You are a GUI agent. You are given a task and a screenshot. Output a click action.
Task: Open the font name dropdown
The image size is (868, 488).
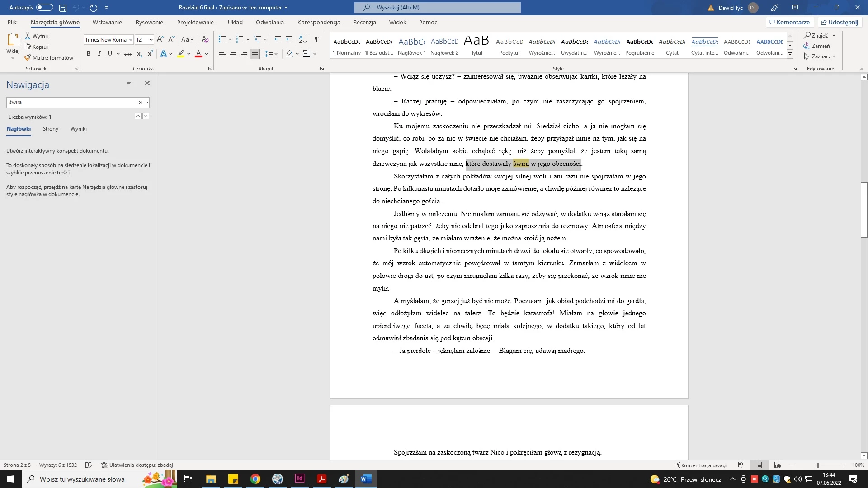[x=131, y=40]
